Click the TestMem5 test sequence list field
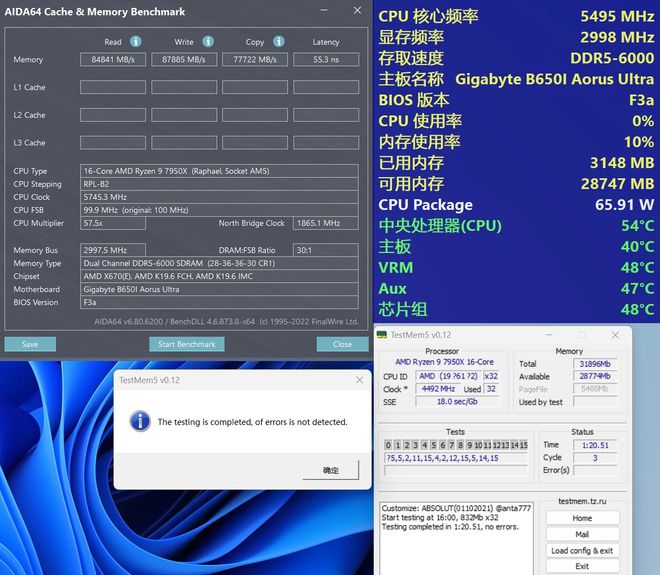Screen dimensions: 660x575 click(x=456, y=458)
